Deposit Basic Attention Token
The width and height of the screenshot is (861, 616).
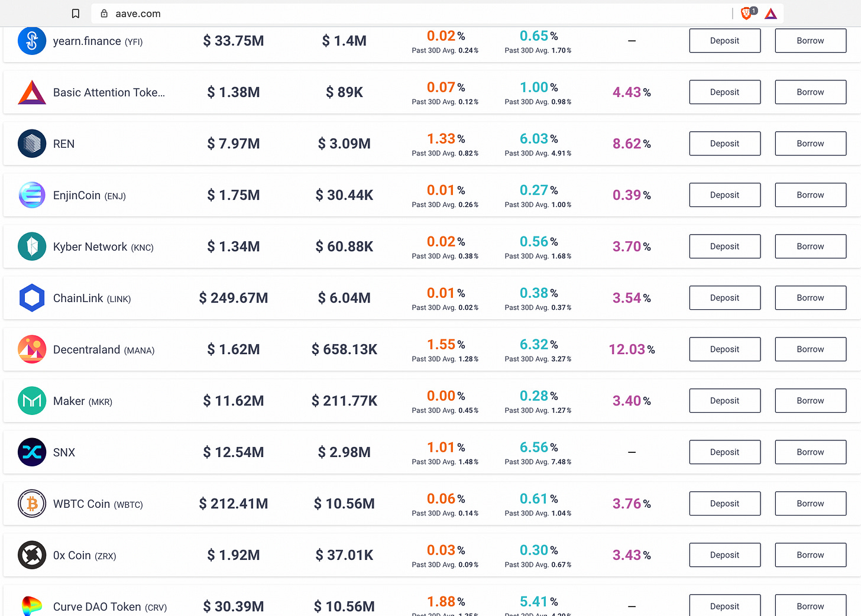(x=725, y=92)
